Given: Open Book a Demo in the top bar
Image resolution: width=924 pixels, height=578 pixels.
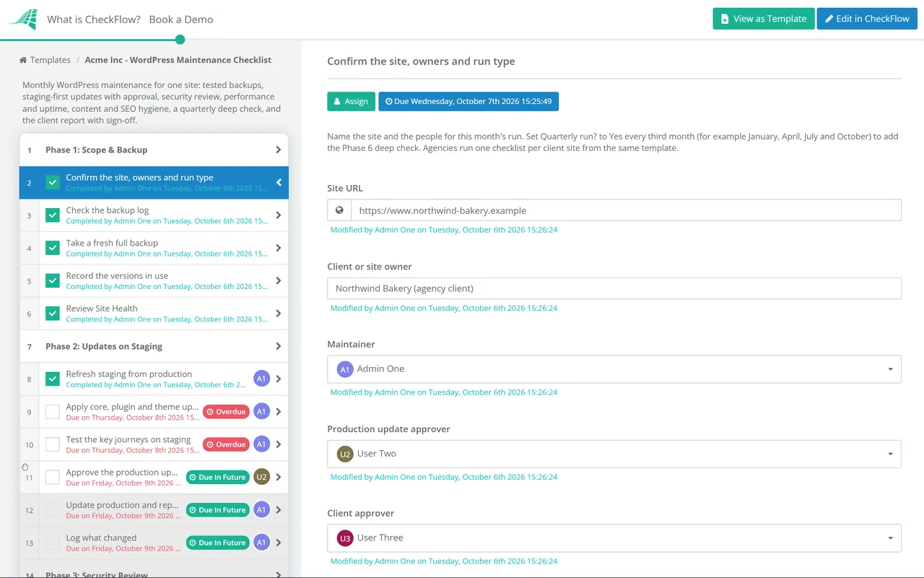Looking at the screenshot, I should tap(181, 20).
